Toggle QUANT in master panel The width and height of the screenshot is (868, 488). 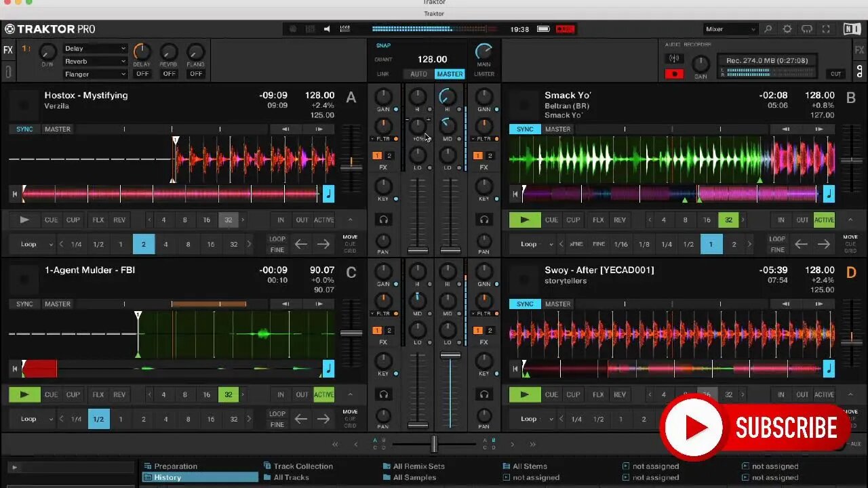[x=383, y=60]
